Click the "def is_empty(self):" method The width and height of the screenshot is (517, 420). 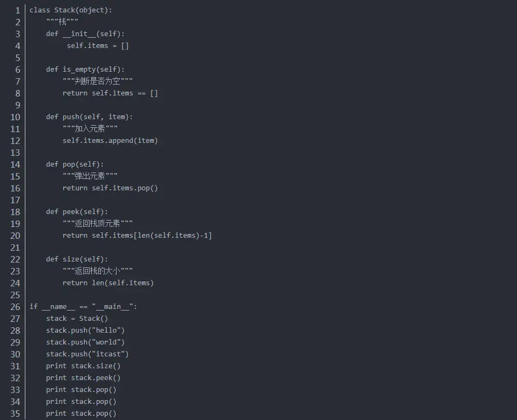click(x=85, y=70)
